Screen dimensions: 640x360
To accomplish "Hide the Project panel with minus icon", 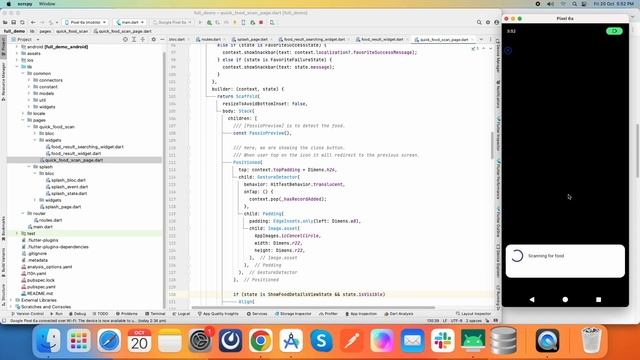I will [x=162, y=40].
